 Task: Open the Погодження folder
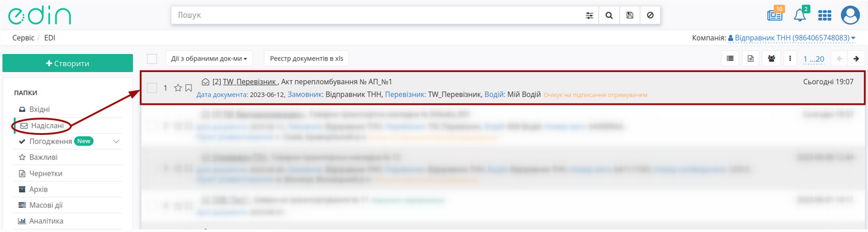coord(50,141)
